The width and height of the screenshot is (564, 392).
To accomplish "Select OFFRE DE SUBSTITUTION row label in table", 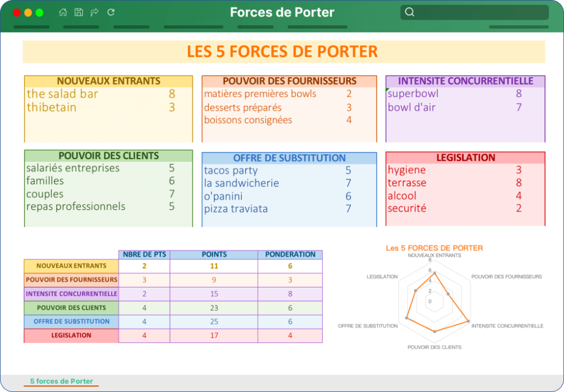I will coord(71,322).
